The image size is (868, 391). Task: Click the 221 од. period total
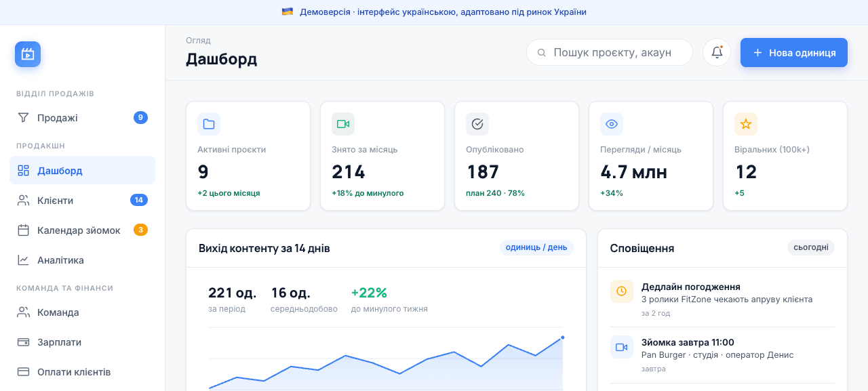coord(233,293)
